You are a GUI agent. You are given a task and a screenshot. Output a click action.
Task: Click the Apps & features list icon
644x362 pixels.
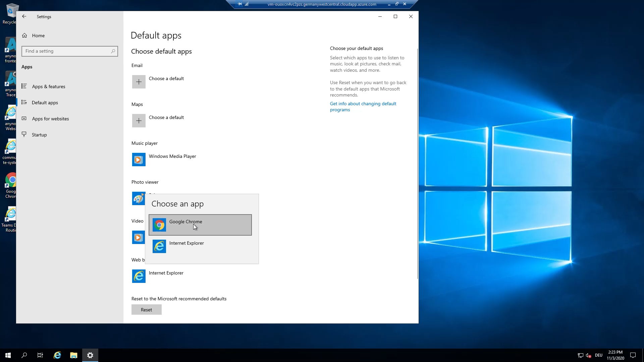click(x=24, y=86)
